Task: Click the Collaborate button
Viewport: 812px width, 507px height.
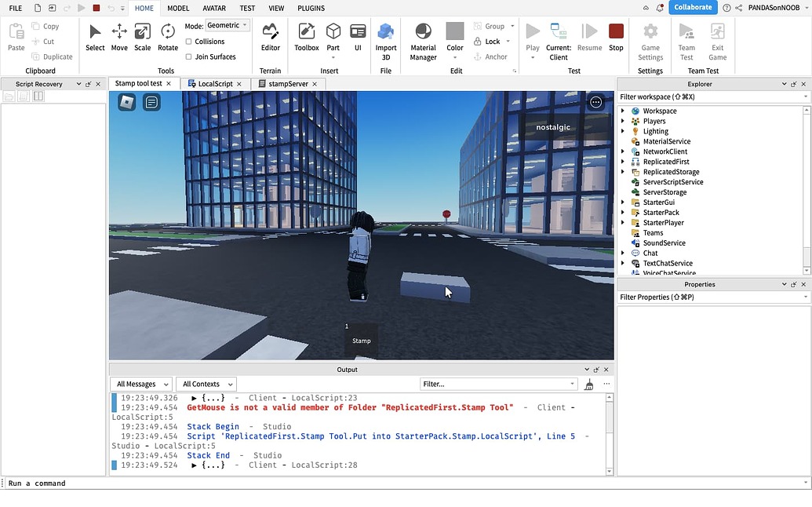Action: (x=693, y=7)
